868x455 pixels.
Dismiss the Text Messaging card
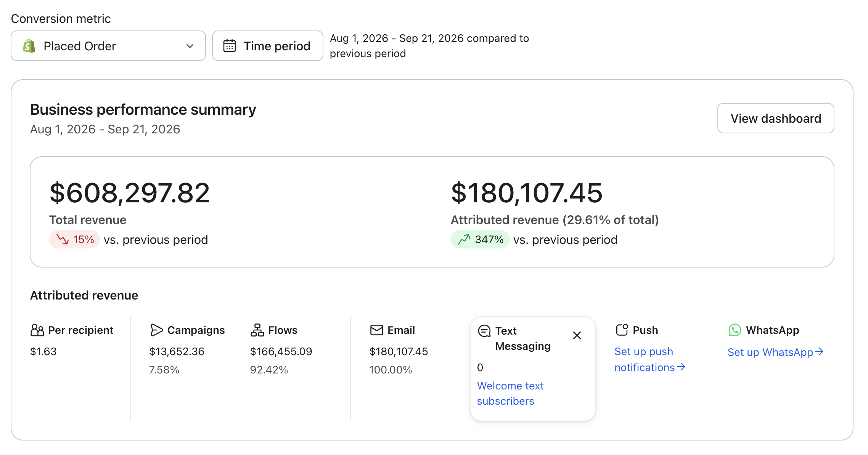[577, 335]
